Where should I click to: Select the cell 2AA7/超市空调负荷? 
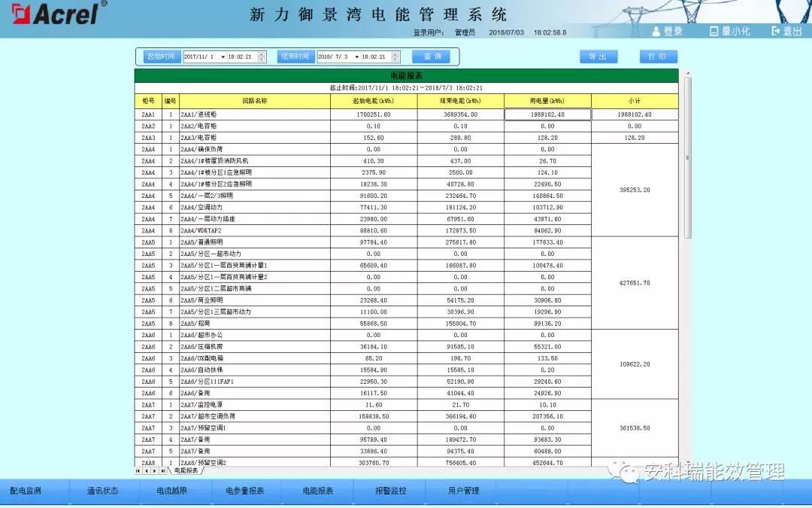(255, 416)
